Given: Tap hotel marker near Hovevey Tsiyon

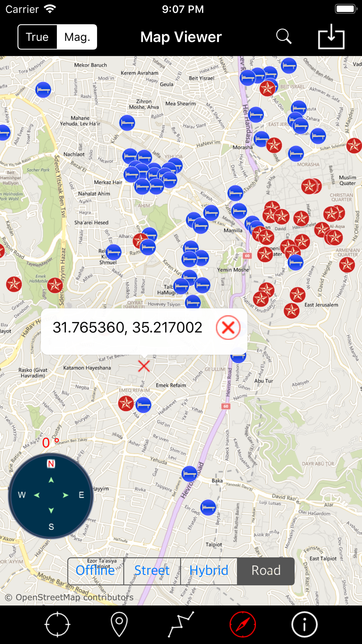Looking at the screenshot, I should coord(193,302).
